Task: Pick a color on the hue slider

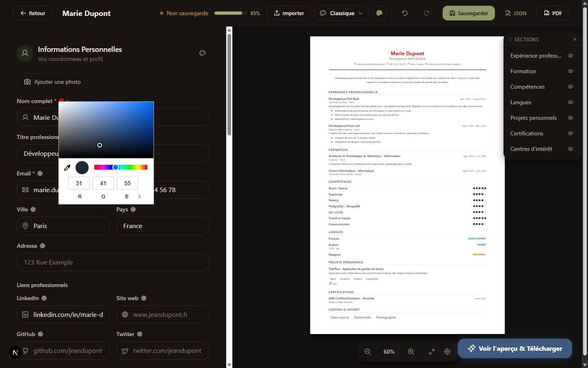Action: [x=120, y=167]
